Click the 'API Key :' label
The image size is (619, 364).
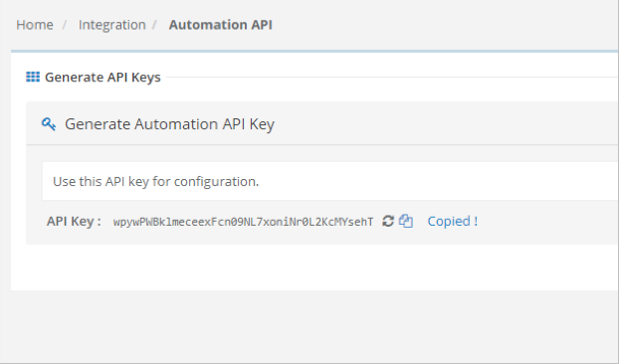click(x=74, y=221)
